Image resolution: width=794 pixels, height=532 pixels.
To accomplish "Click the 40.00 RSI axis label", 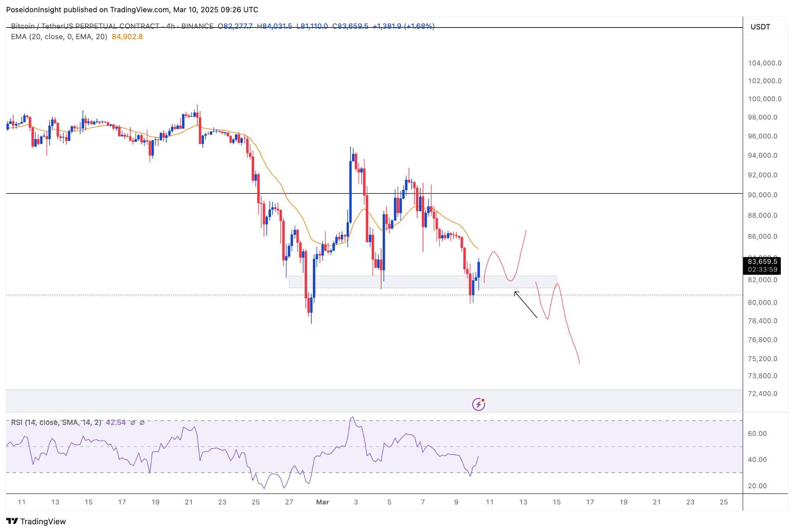I will pos(757,460).
